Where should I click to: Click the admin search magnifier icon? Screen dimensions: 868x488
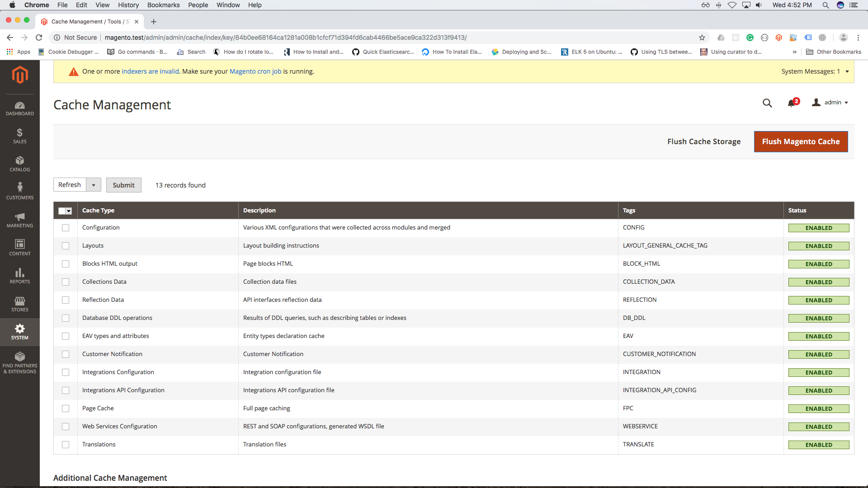point(767,103)
